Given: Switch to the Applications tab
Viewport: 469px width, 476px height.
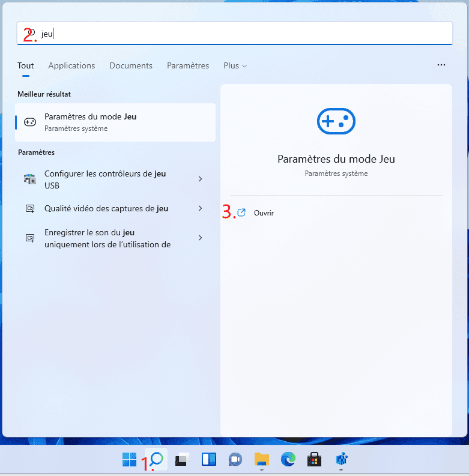Looking at the screenshot, I should click(71, 65).
